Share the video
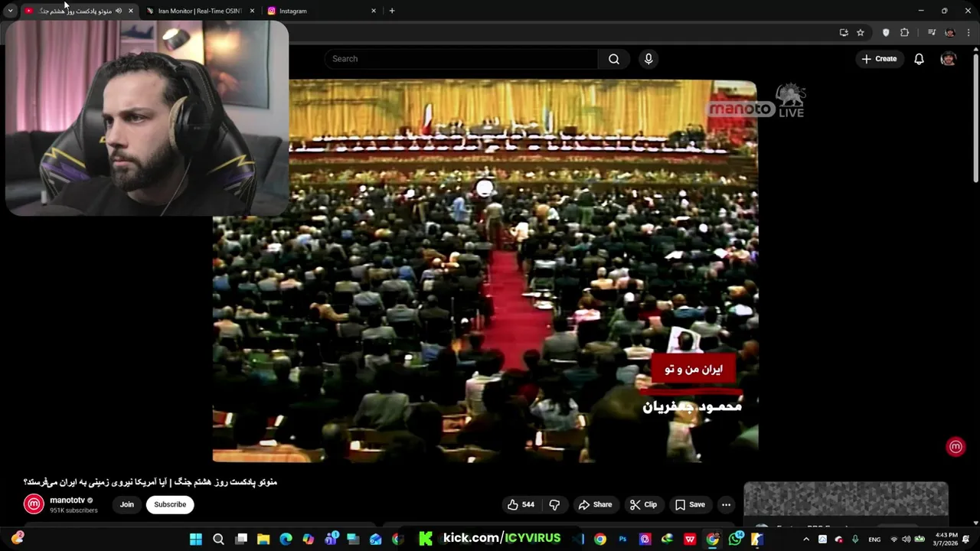This screenshot has height=551, width=980. click(x=595, y=504)
